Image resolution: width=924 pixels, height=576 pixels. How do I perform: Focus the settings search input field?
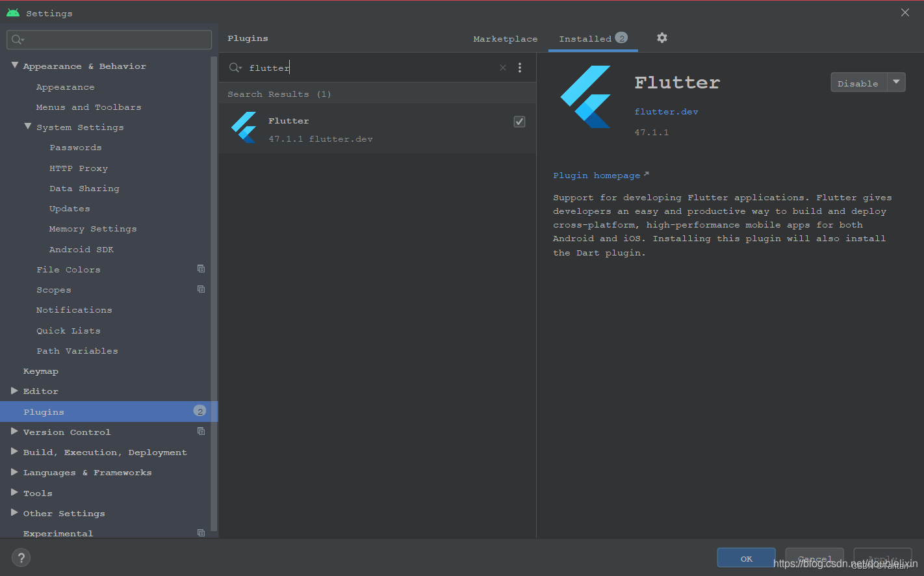tap(109, 40)
